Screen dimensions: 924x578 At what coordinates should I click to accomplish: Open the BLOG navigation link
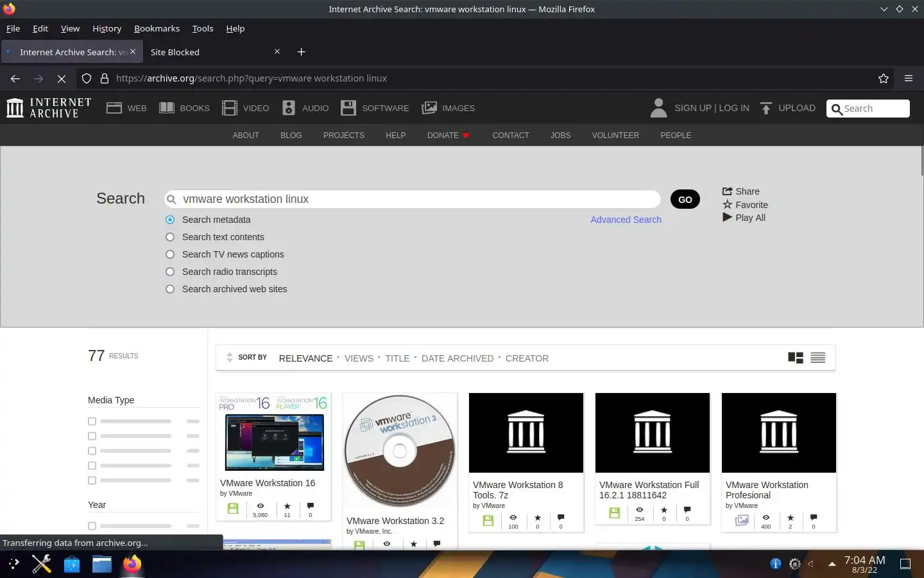click(291, 136)
